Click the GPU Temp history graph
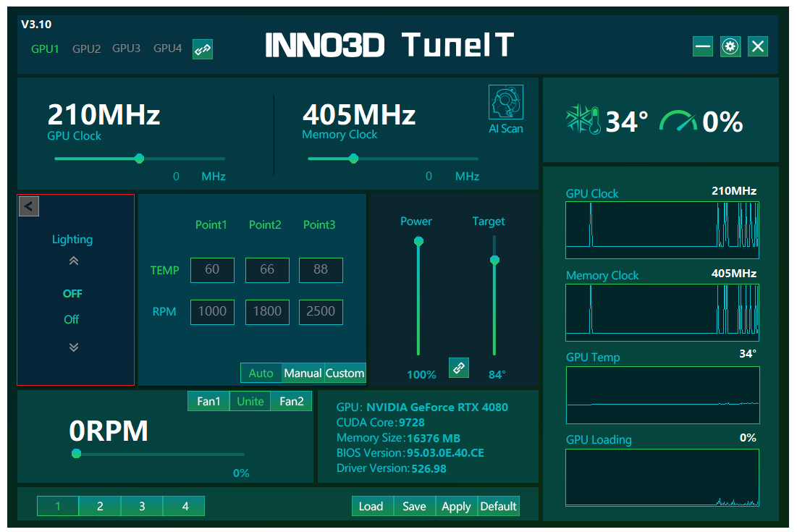Viewport: 797px width, 532px height. click(663, 394)
